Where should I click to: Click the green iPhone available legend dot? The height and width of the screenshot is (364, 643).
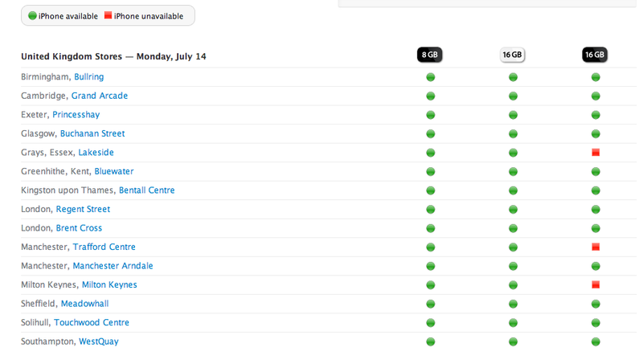(x=32, y=15)
